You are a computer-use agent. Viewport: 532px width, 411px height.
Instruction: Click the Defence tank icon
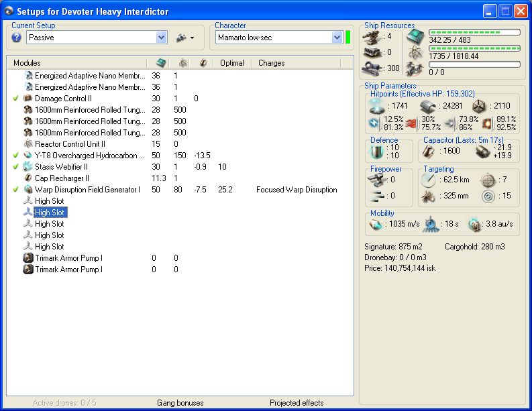[376, 152]
